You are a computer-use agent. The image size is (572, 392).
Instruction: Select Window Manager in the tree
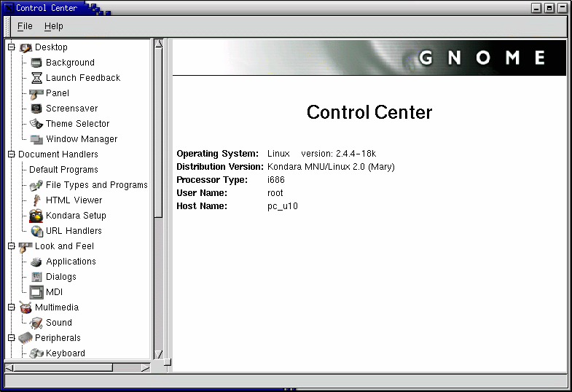pos(82,139)
